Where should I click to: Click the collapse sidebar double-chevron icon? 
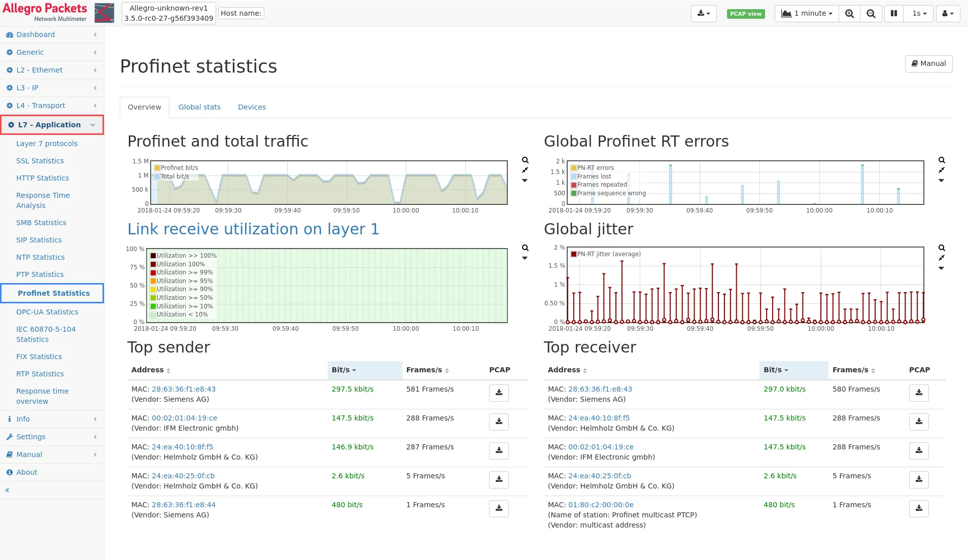click(x=7, y=490)
